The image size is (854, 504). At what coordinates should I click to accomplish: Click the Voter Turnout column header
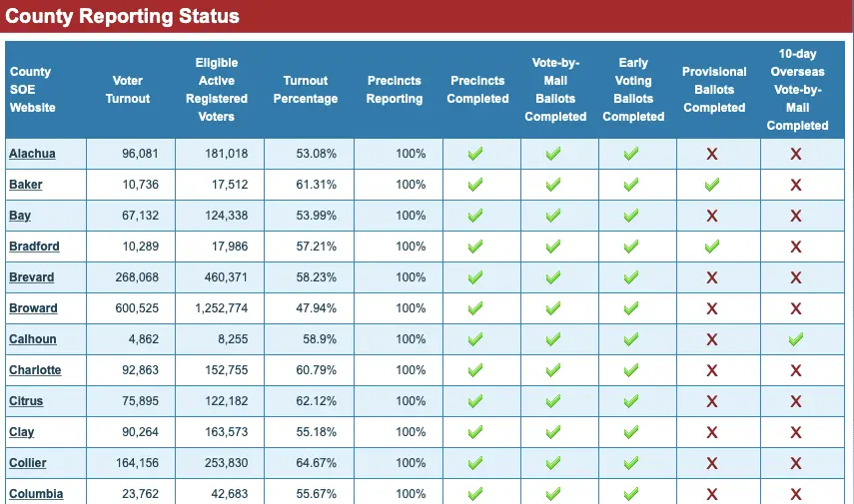click(128, 90)
